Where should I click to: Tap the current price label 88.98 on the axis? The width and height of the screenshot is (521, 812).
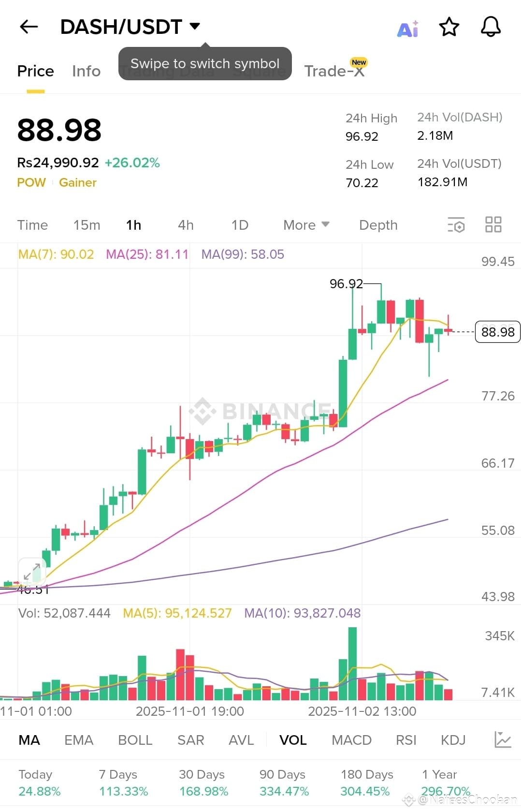[x=498, y=332]
